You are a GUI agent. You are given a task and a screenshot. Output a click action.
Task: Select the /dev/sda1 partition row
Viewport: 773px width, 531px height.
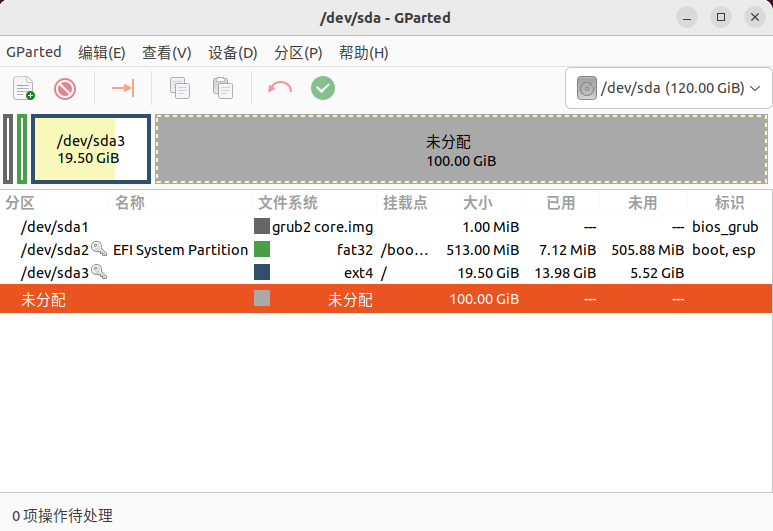pyautogui.click(x=386, y=227)
